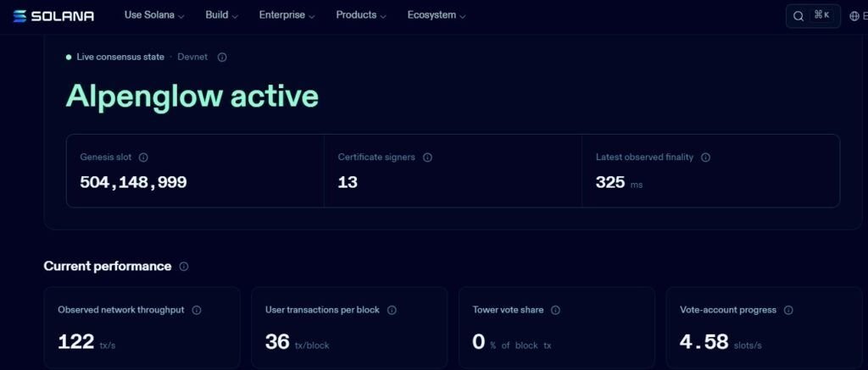The height and width of the screenshot is (370, 868).
Task: Open the Build menu
Action: click(x=221, y=15)
